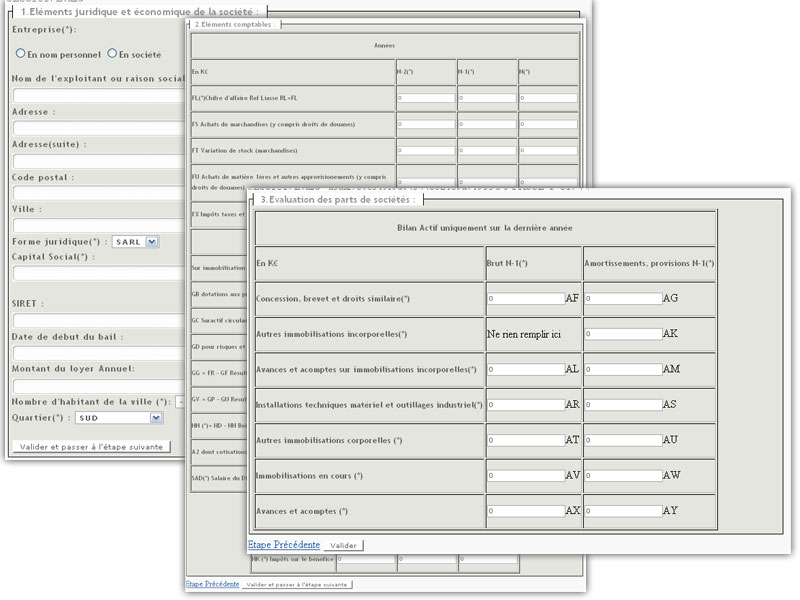Click the AX Avances et acomptes input
The width and height of the screenshot is (800, 600).
pyautogui.click(x=526, y=511)
